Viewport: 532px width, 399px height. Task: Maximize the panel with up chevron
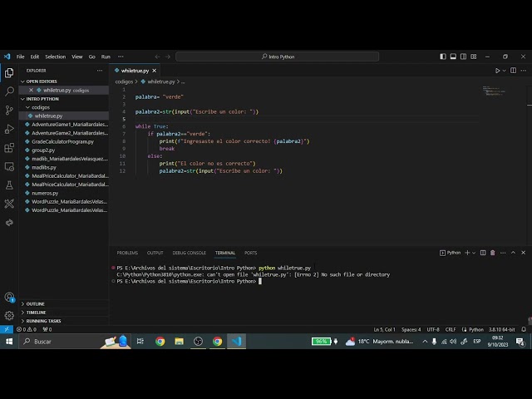514,253
